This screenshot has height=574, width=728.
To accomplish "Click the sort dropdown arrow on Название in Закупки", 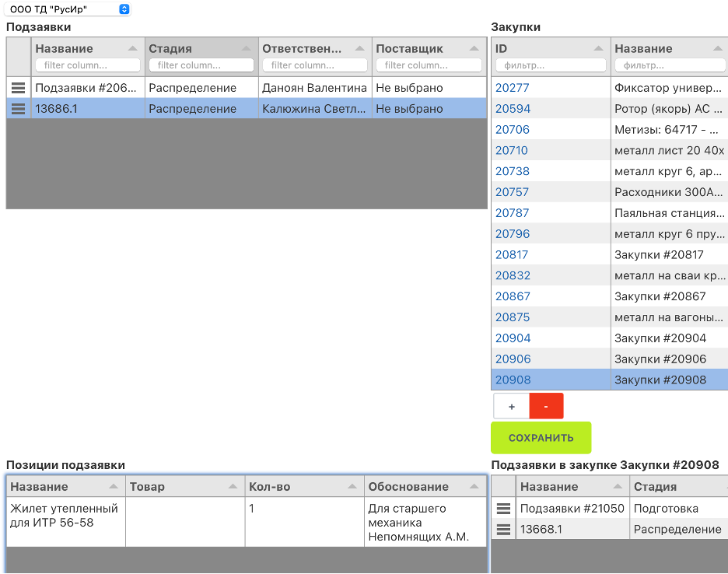I will click(717, 47).
